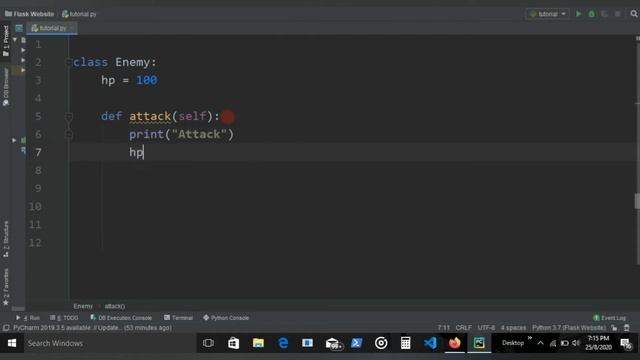The width and height of the screenshot is (640, 360).
Task: Toggle read-only lock icon in status bar
Action: (614, 328)
